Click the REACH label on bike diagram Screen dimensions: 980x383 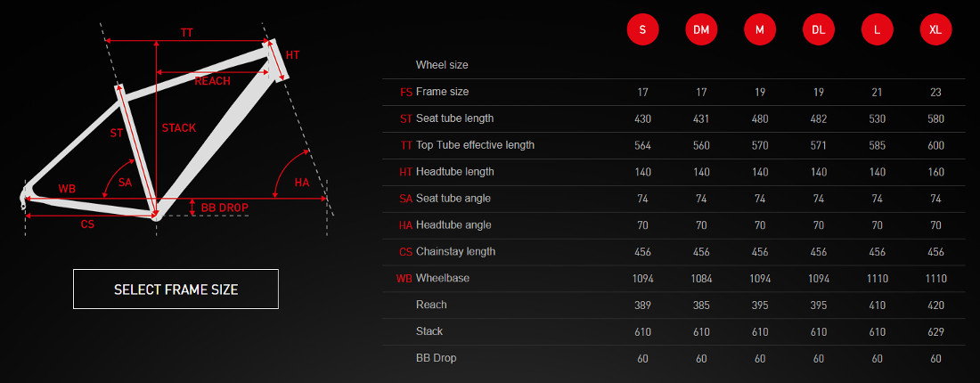tap(213, 81)
